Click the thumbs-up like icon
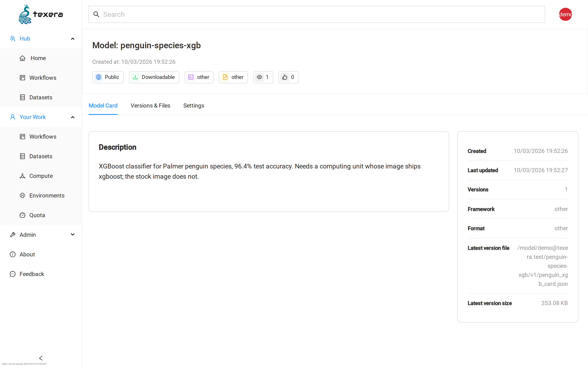The height and width of the screenshot is (368, 588). (285, 77)
